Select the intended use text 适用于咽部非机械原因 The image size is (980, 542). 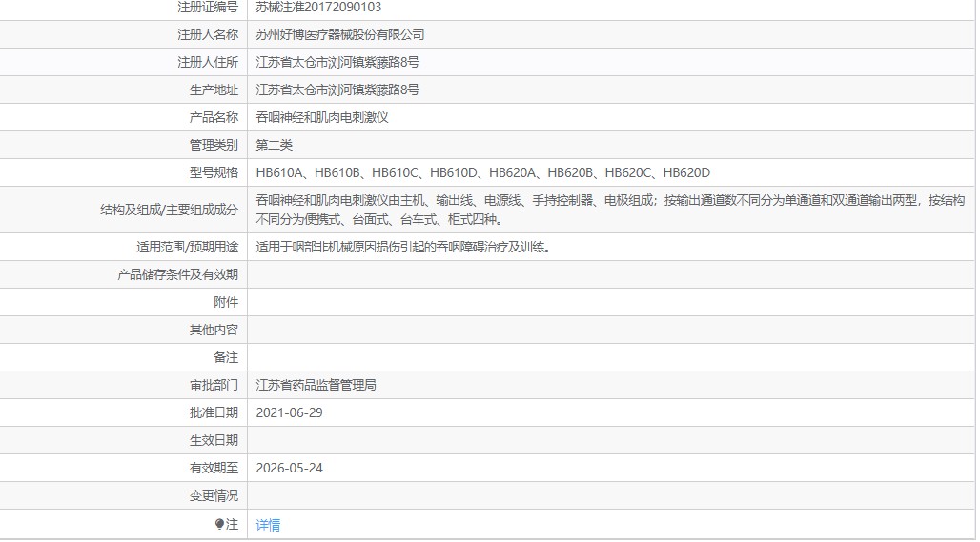(404, 248)
